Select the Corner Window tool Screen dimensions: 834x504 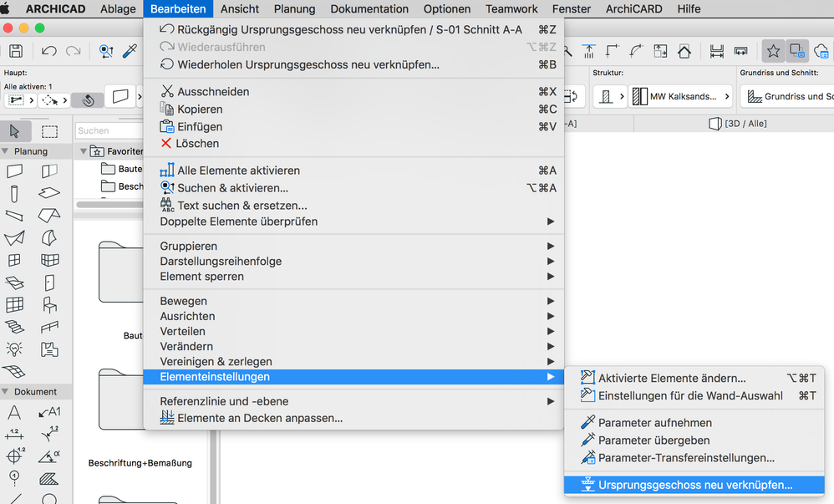click(49, 260)
